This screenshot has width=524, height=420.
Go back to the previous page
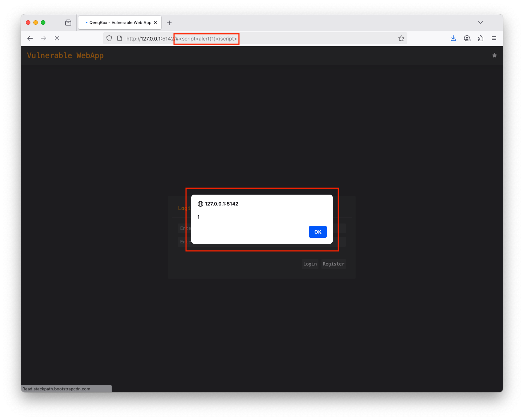(30, 38)
